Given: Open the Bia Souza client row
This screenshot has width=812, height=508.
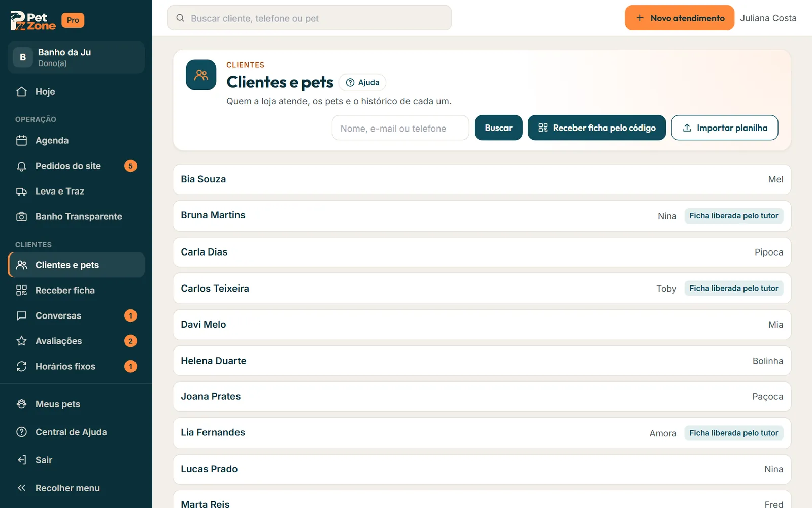Looking at the screenshot, I should [x=482, y=179].
